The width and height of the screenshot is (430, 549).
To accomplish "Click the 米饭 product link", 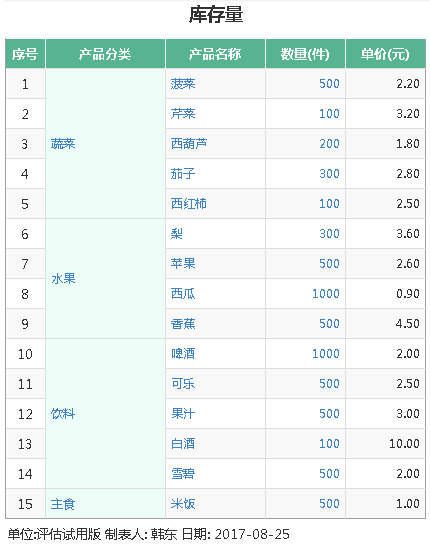I will [x=183, y=504].
